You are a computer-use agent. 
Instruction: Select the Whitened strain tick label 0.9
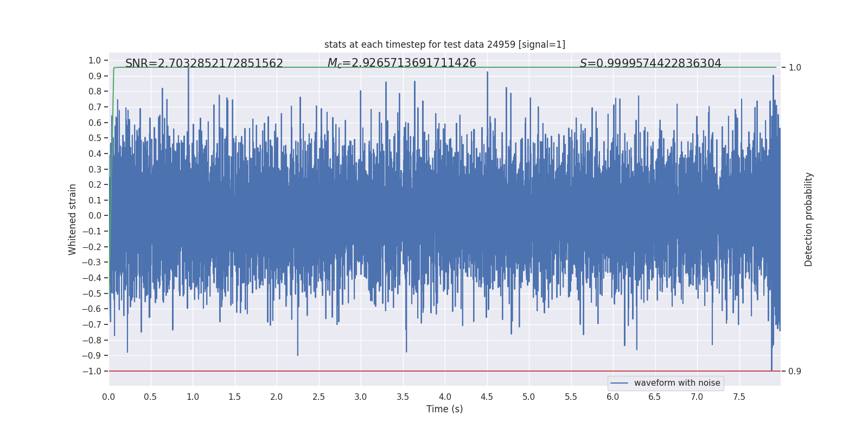pyautogui.click(x=95, y=76)
